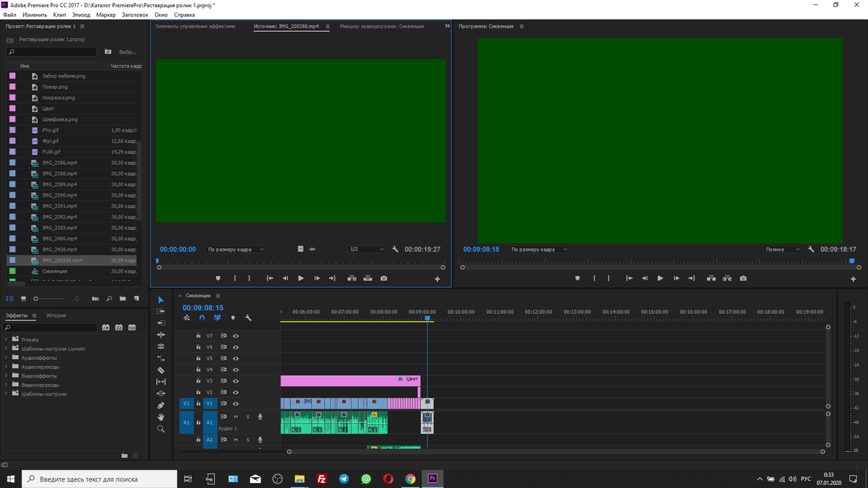Toggle visibility of track V1
The image size is (868, 488).
tap(235, 403)
